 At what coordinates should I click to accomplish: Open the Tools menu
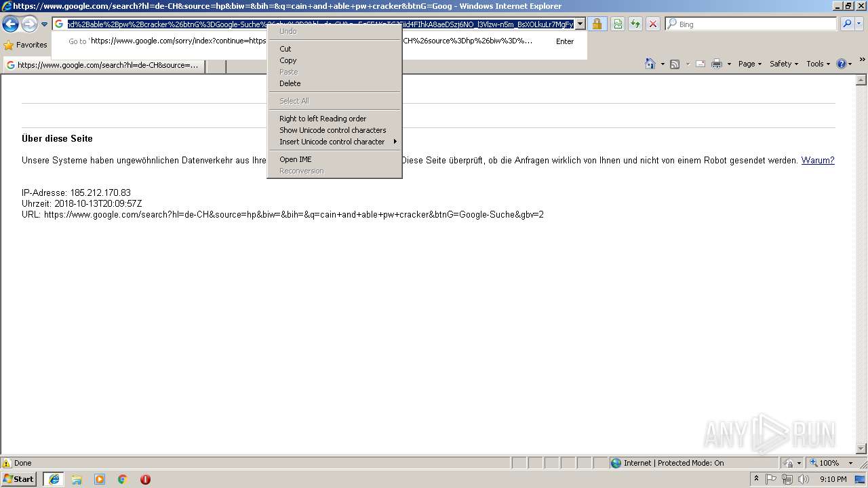pyautogui.click(x=818, y=64)
